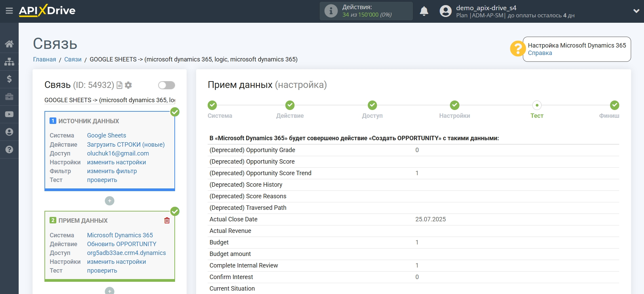Screen dimensions: 644x294
Task: Click проверить in the data source block
Action: point(102,180)
